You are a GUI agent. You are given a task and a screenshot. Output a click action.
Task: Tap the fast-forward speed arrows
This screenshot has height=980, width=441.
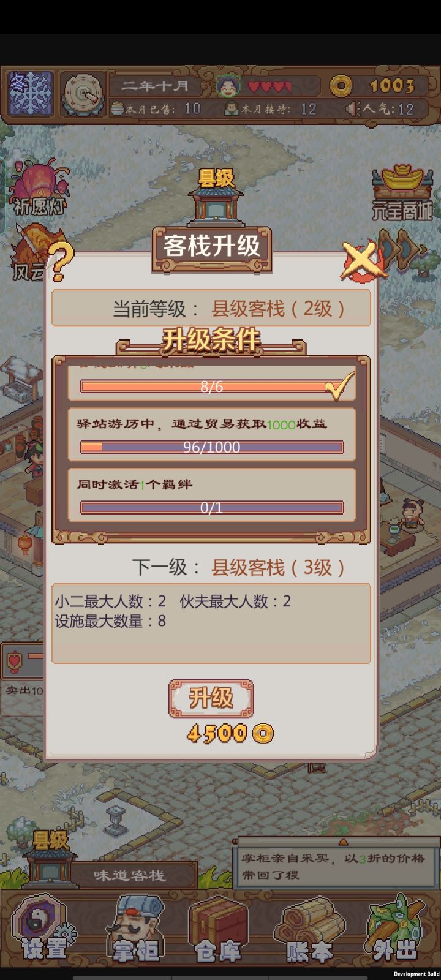click(x=401, y=249)
